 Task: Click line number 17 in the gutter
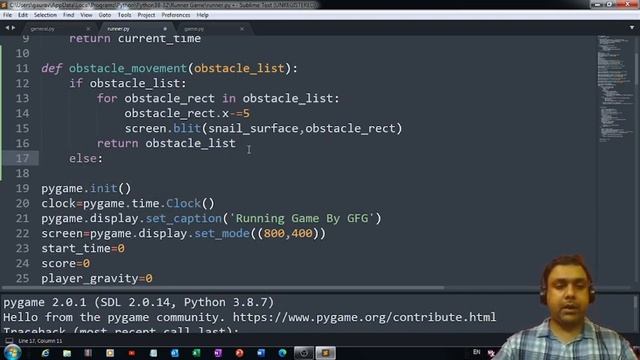22,158
